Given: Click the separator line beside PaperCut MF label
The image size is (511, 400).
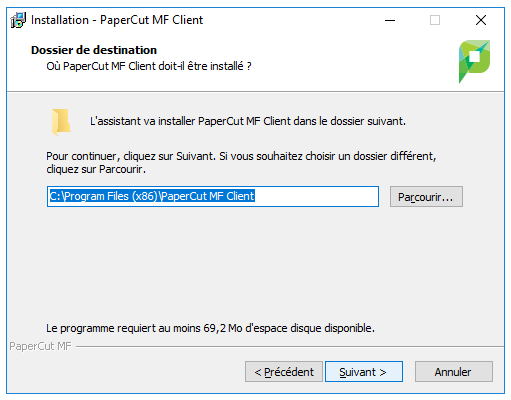Looking at the screenshot, I should click(290, 347).
